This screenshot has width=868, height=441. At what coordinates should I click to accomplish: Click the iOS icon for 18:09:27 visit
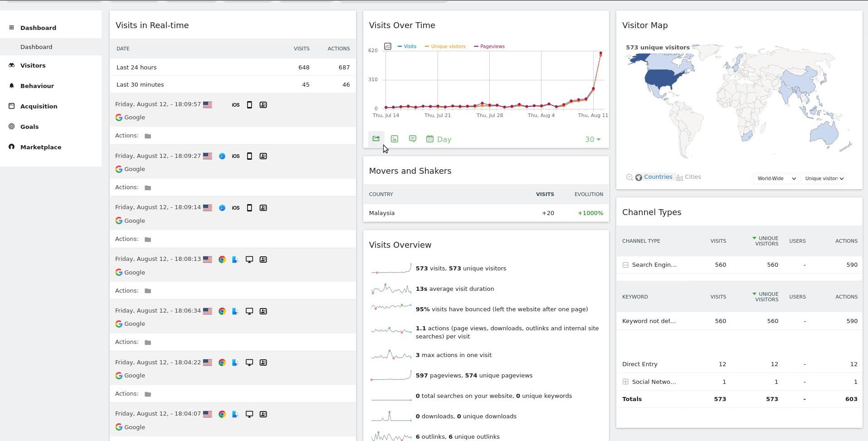236,156
